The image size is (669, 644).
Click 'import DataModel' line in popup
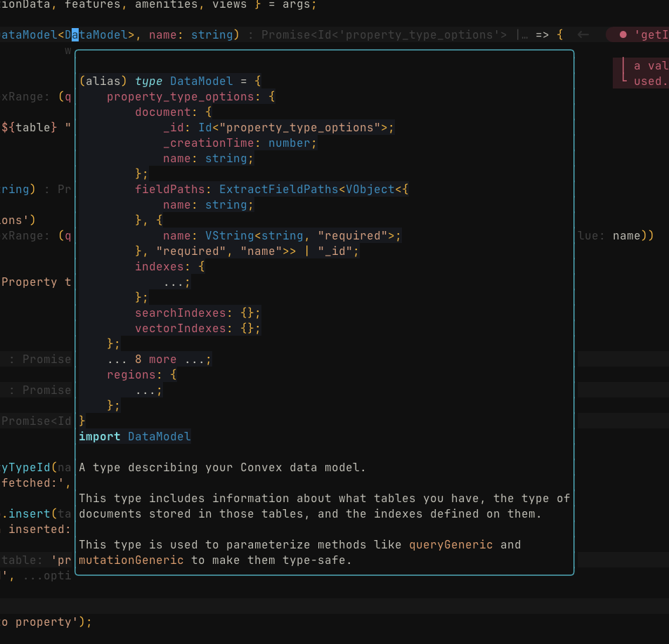135,436
